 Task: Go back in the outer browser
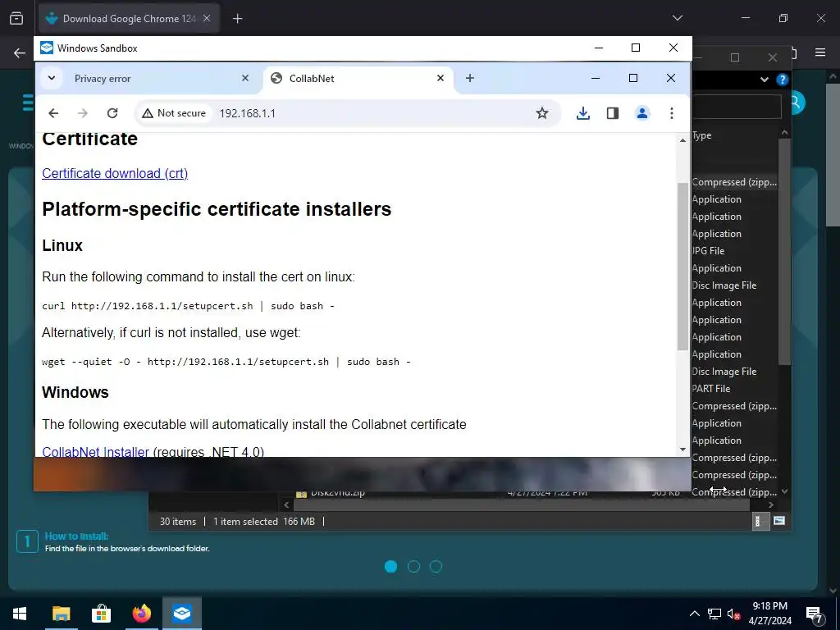[x=20, y=52]
